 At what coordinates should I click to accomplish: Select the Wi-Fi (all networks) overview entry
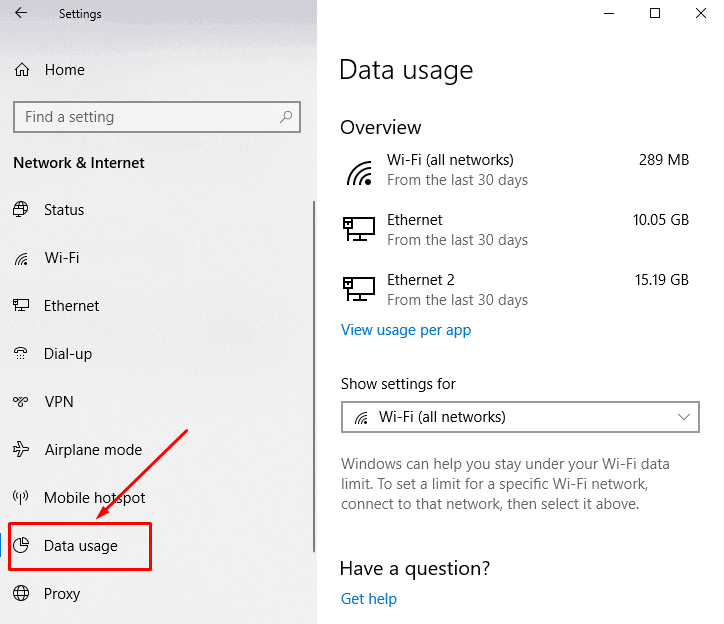pos(515,170)
